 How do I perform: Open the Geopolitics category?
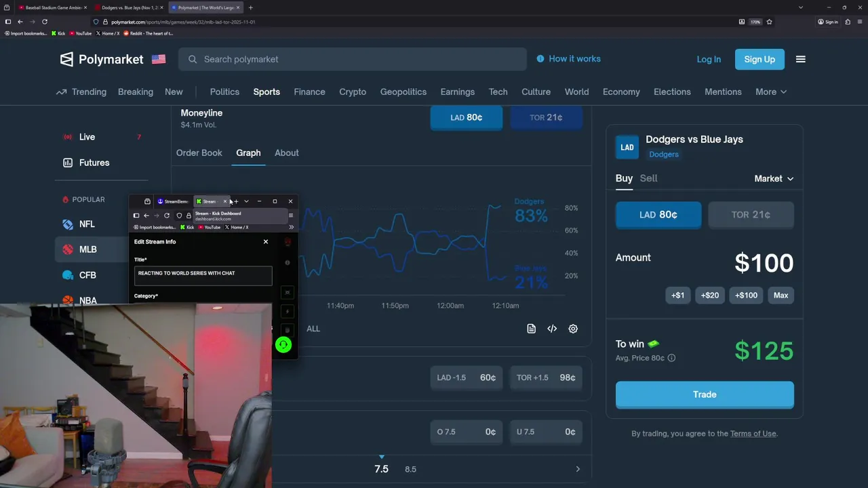click(x=403, y=91)
